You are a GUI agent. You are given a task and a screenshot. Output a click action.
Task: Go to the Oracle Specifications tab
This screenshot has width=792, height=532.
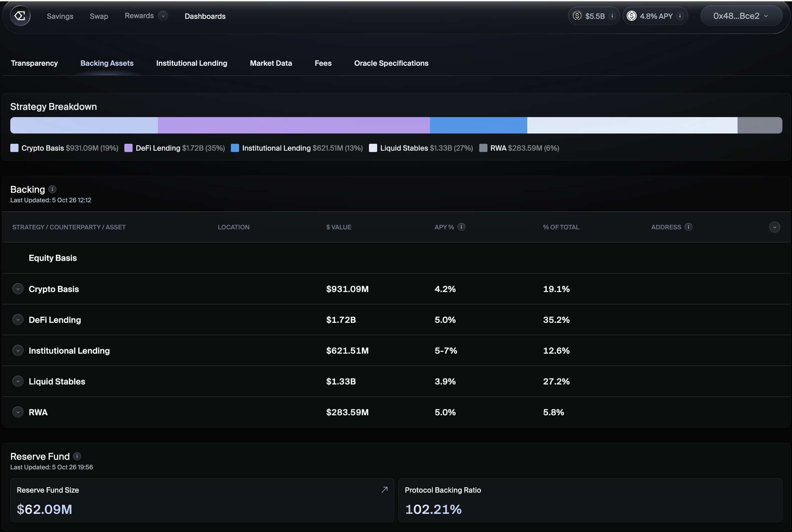point(391,63)
